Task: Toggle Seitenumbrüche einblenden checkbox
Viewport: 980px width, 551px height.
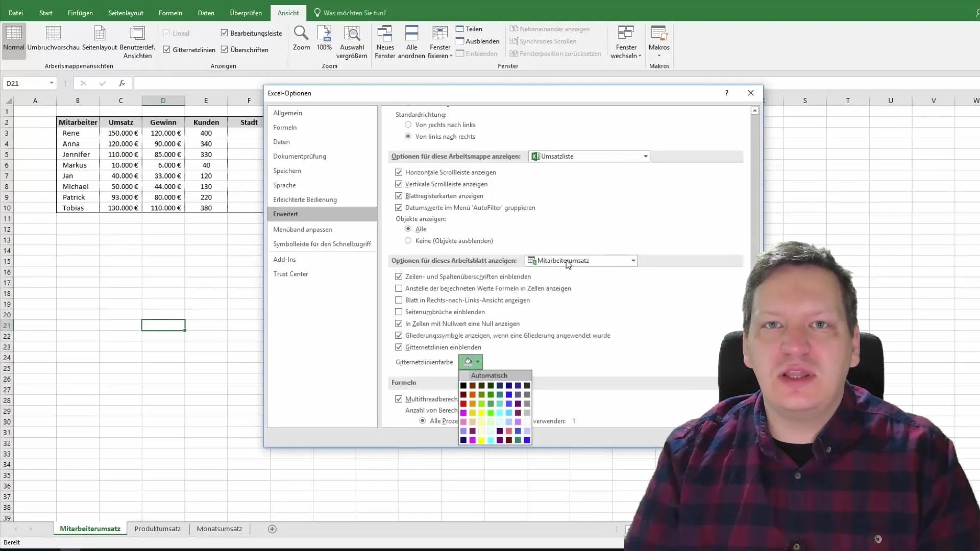Action: click(x=399, y=312)
